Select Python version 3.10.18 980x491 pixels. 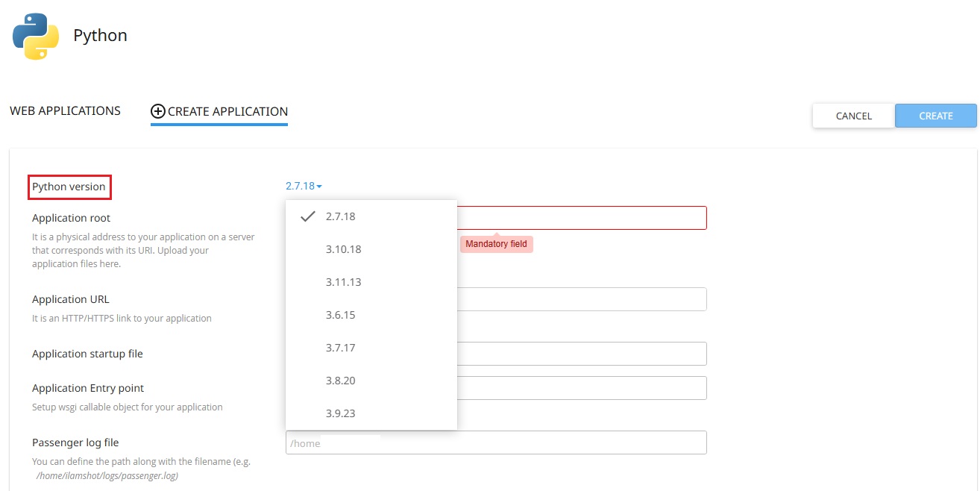point(343,249)
